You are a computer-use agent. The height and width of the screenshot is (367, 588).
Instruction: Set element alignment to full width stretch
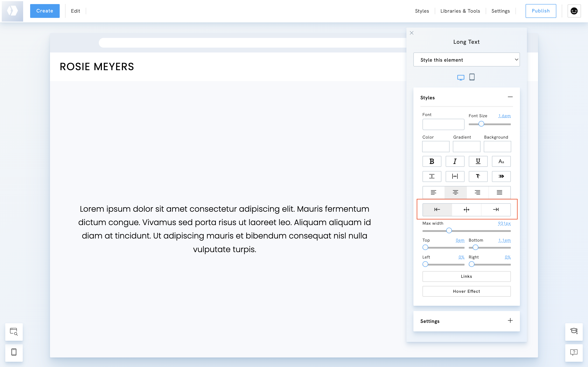pos(466,210)
